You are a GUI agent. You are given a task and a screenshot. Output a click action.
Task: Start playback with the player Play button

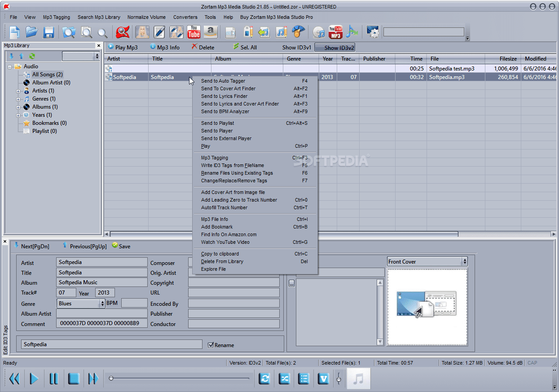pos(34,379)
